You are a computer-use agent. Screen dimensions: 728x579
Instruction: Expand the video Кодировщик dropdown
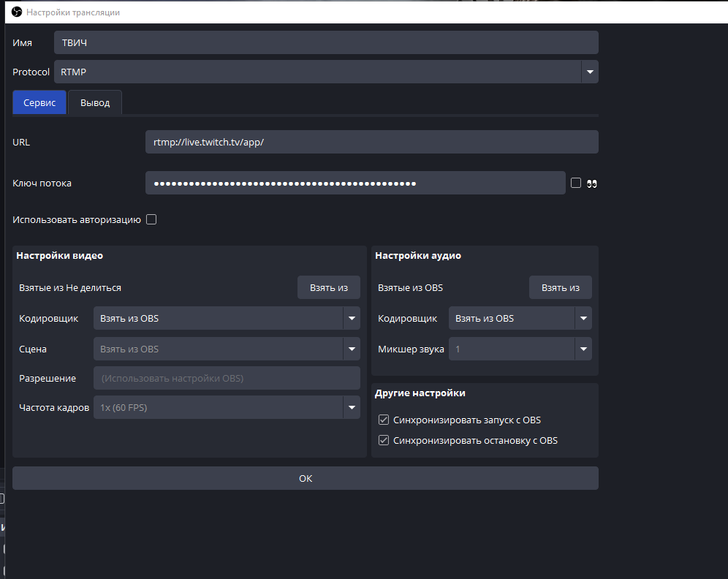click(352, 319)
